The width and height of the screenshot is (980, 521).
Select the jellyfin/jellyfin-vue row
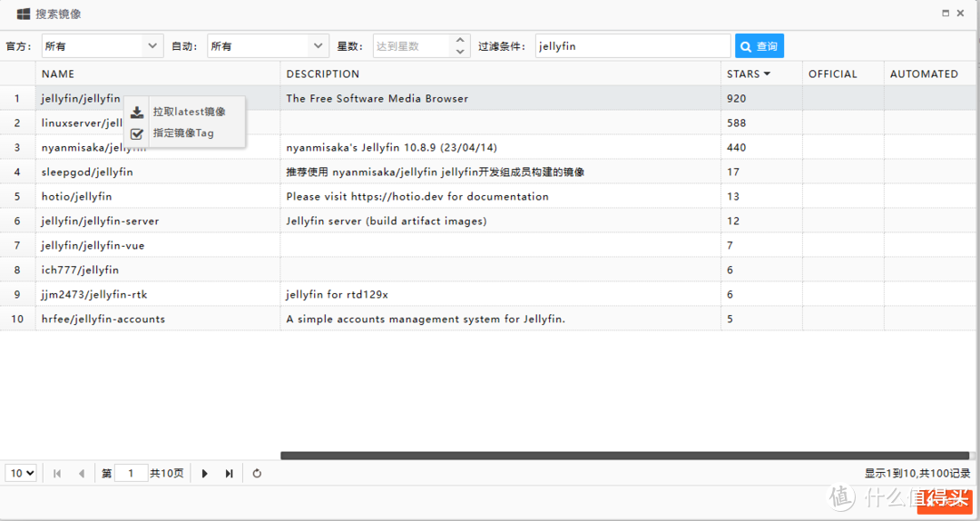click(x=487, y=245)
